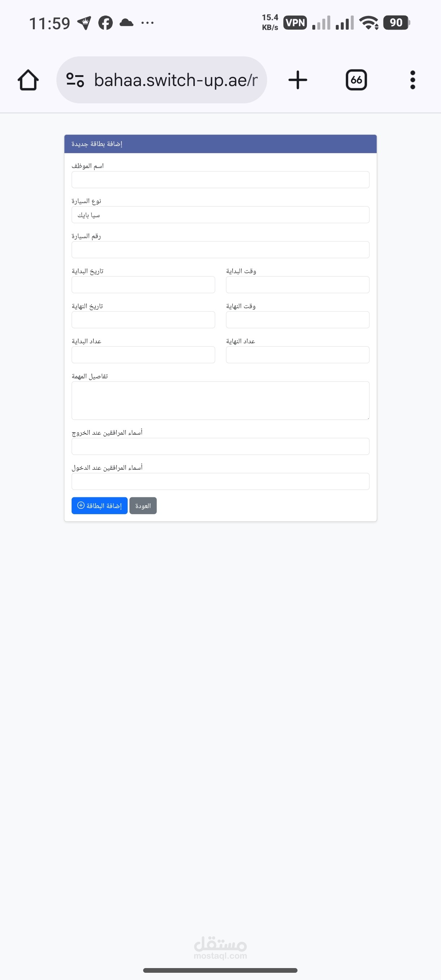The height and width of the screenshot is (980, 441).
Task: Open the تاريخ البداية date field
Action: pyautogui.click(x=143, y=285)
